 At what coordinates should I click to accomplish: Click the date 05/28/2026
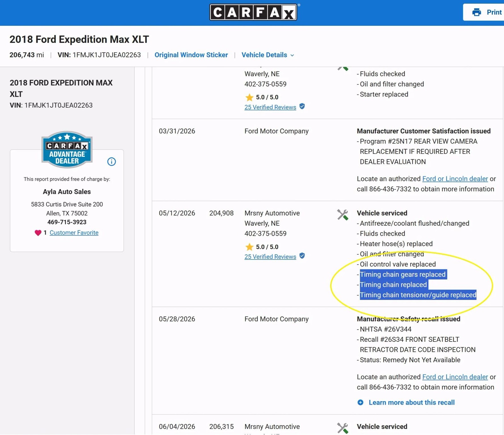pyautogui.click(x=177, y=319)
